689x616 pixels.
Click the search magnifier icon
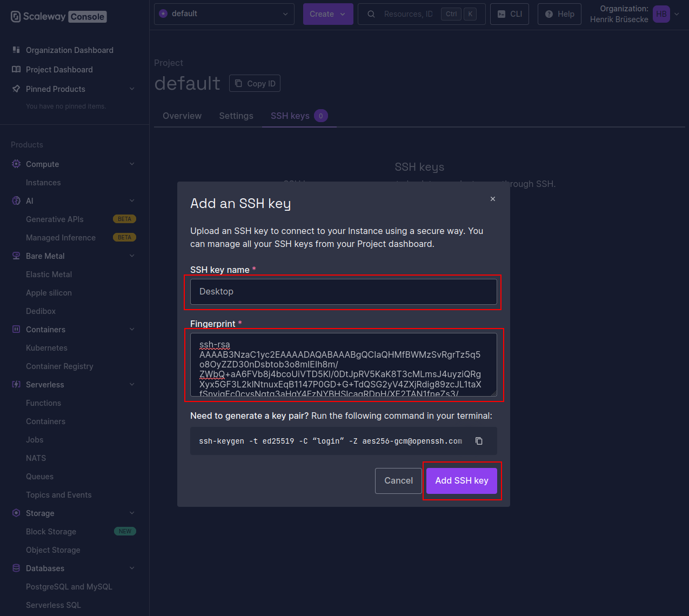[x=371, y=14]
